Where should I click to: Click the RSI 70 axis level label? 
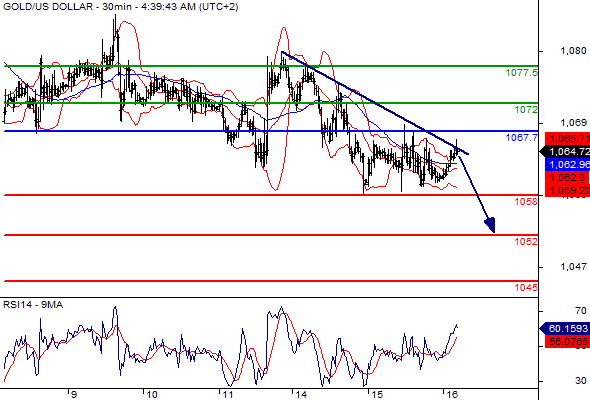point(581,311)
